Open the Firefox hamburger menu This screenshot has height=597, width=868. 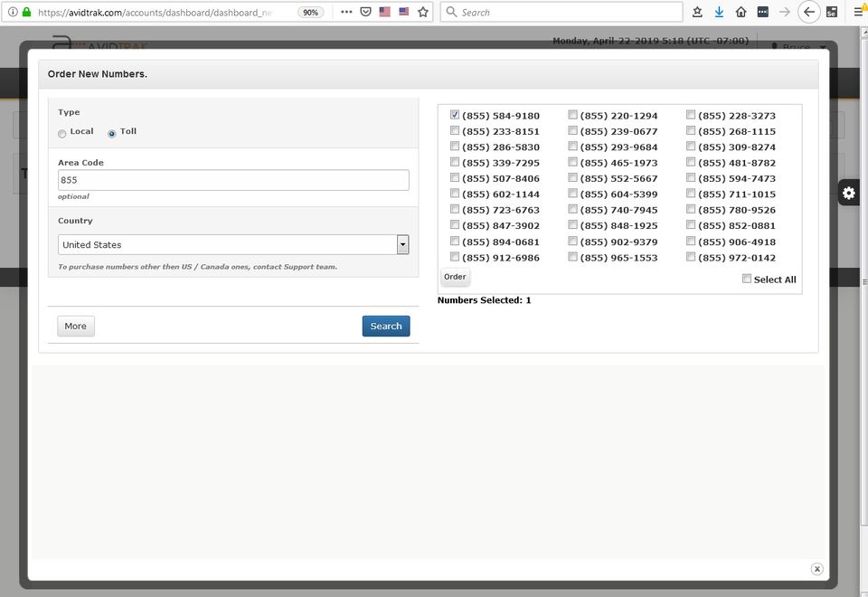[x=859, y=12]
